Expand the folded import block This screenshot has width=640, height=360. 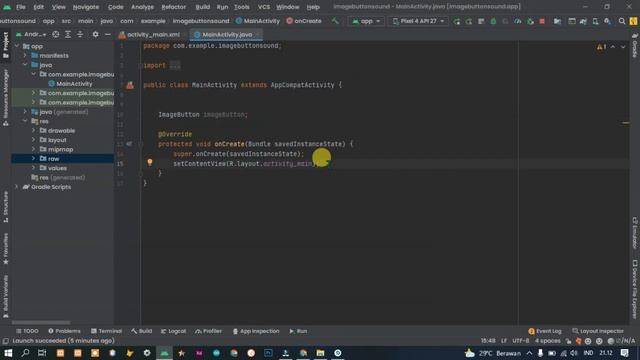[175, 65]
